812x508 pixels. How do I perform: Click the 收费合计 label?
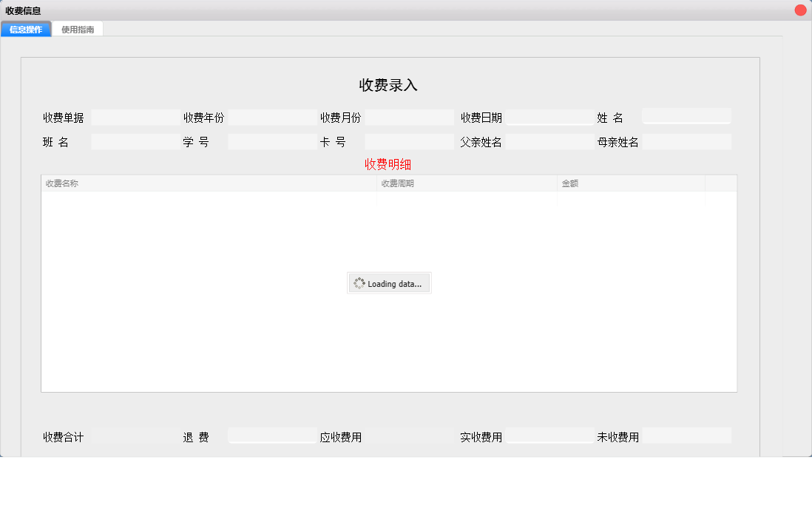[x=61, y=436]
